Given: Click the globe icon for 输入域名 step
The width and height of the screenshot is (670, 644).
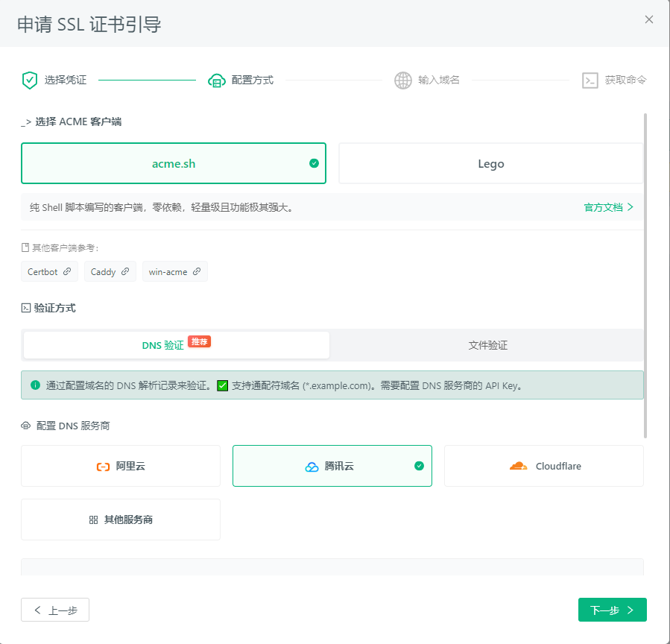Looking at the screenshot, I should coord(403,80).
